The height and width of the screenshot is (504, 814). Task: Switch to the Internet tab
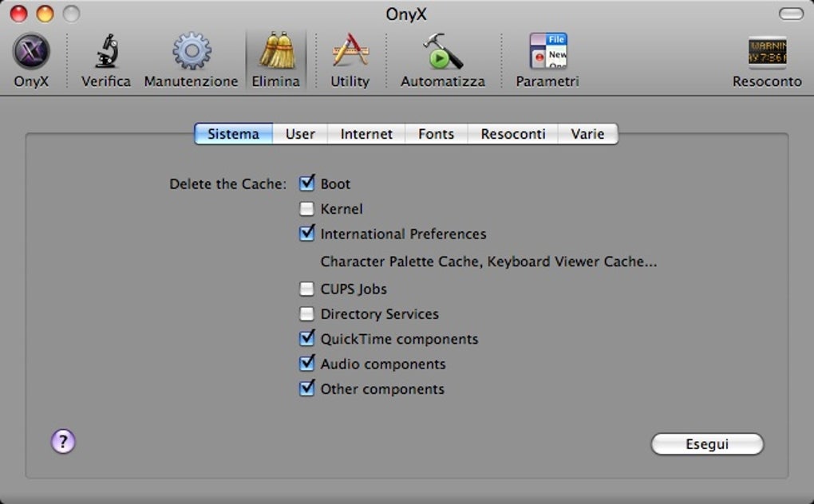366,134
